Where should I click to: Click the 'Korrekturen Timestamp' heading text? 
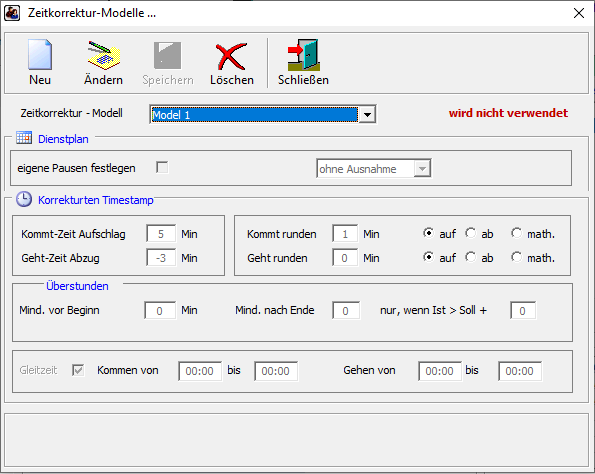pyautogui.click(x=96, y=200)
